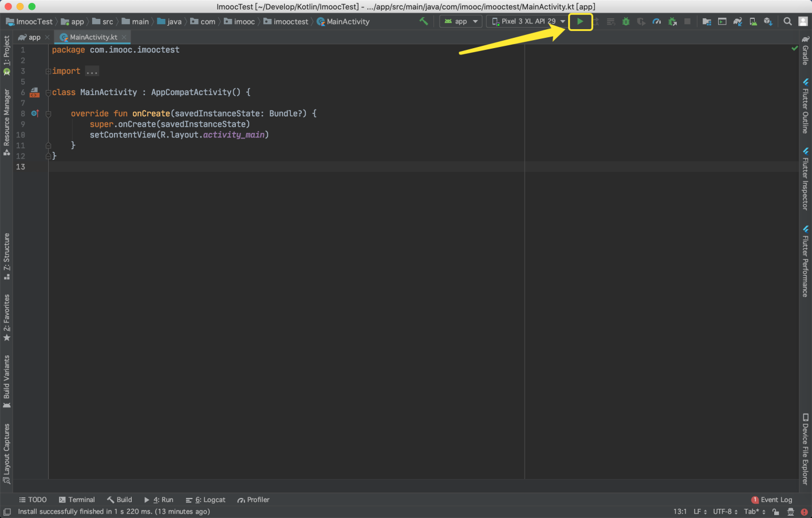Click Run with Coverage icon
This screenshot has height=518, width=812.
coord(641,21)
